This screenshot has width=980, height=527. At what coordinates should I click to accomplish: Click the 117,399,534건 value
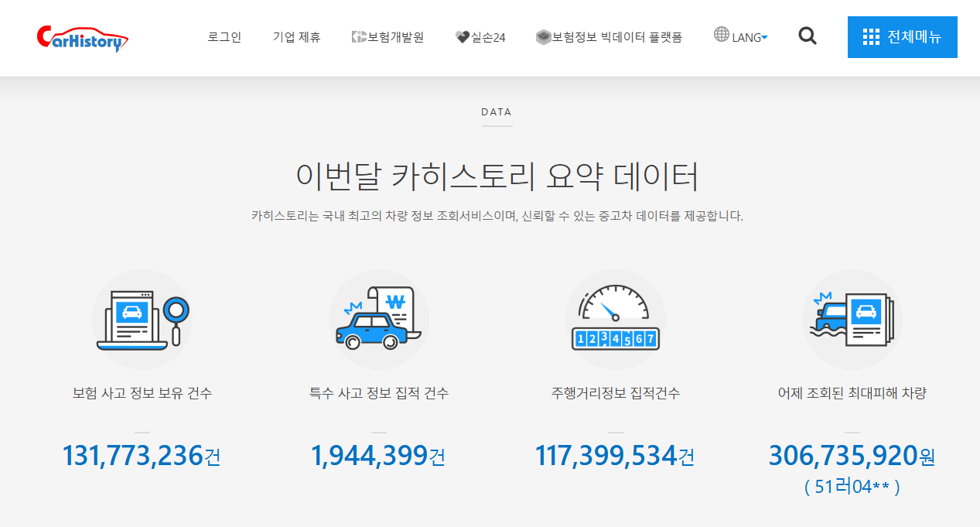615,456
